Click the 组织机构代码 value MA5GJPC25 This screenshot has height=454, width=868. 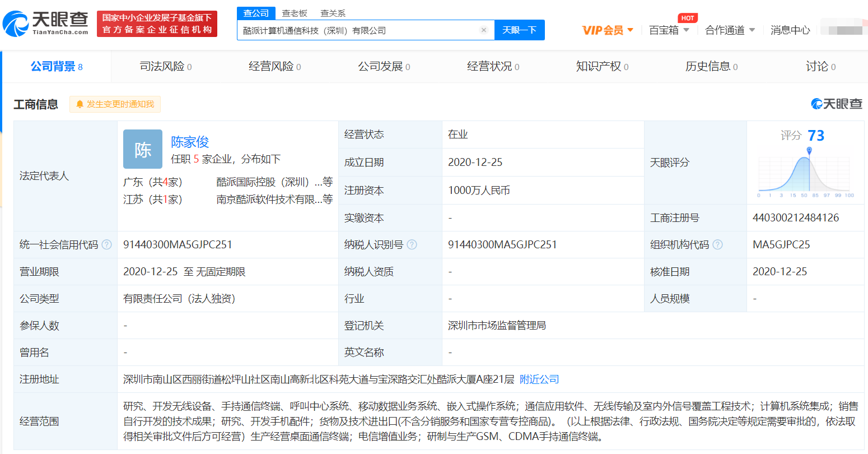[781, 245]
